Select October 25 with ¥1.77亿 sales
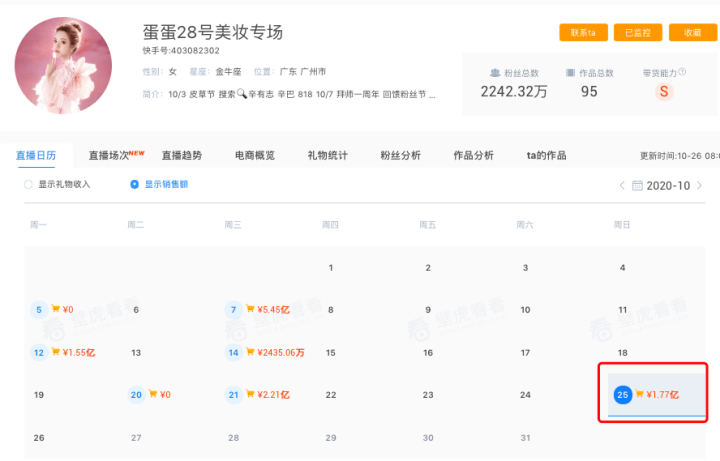The height and width of the screenshot is (461, 720). 657,394
